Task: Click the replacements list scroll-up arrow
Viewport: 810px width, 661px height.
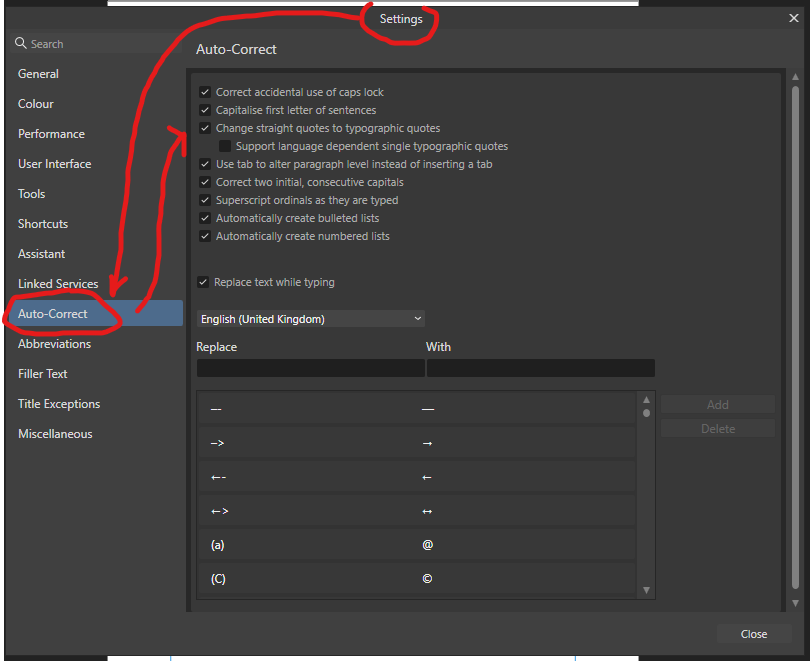Action: tap(645, 397)
